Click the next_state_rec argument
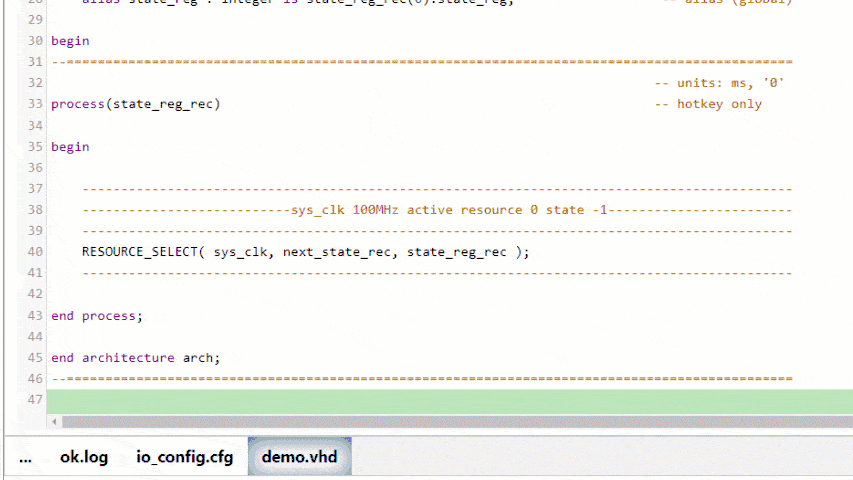This screenshot has height=480, width=853. 337,252
